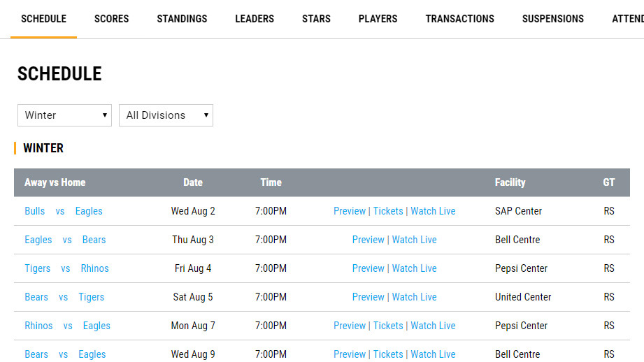
Task: Open Rhinos link in Fri Aug 4 row
Action: pyautogui.click(x=94, y=268)
